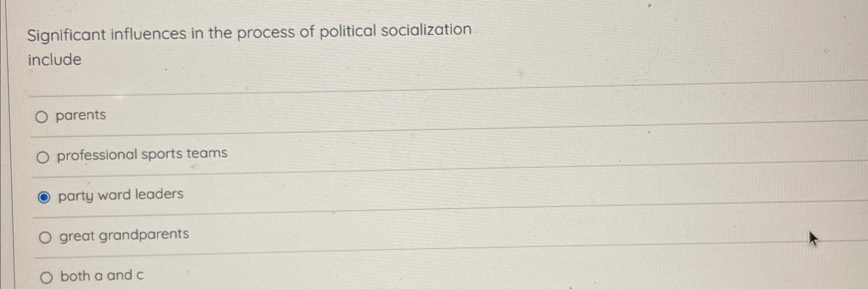Click the answer text both a and c

tap(102, 276)
